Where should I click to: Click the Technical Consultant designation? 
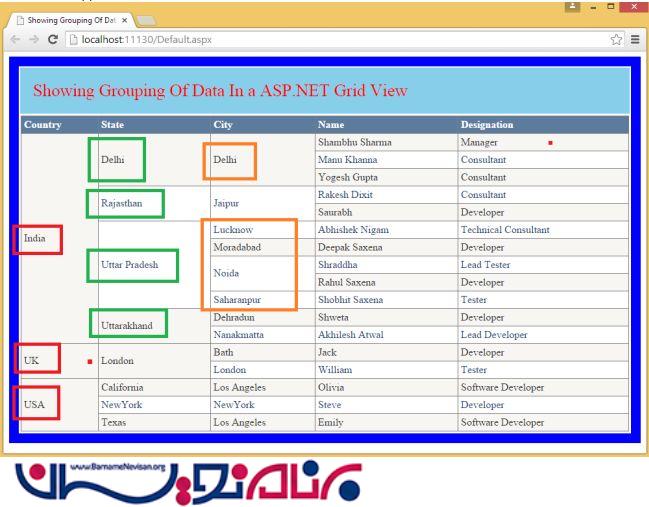tap(504, 229)
